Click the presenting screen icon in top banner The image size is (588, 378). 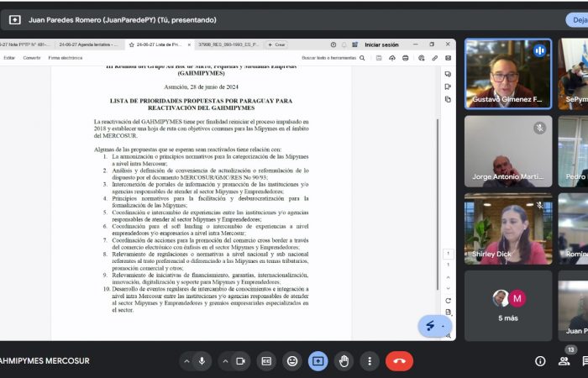[x=14, y=20]
